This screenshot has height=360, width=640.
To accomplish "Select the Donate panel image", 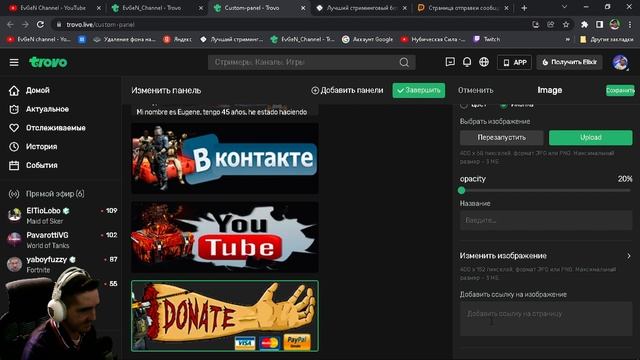I will pyautogui.click(x=225, y=316).
